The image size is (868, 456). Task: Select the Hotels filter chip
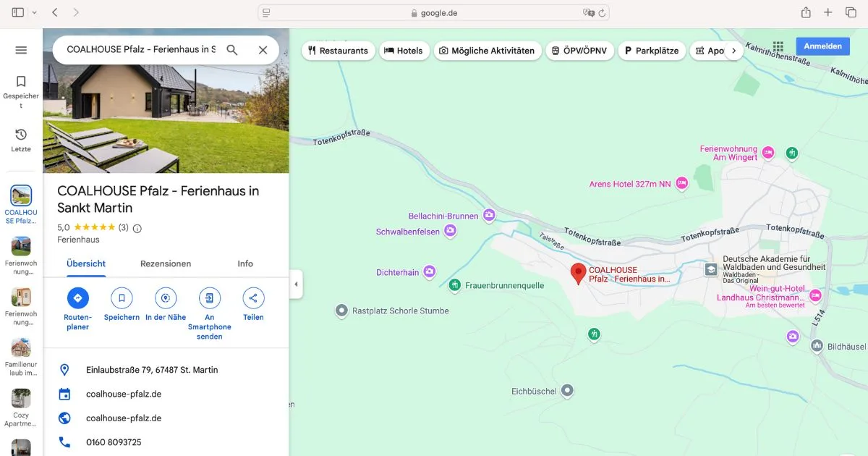pyautogui.click(x=404, y=51)
